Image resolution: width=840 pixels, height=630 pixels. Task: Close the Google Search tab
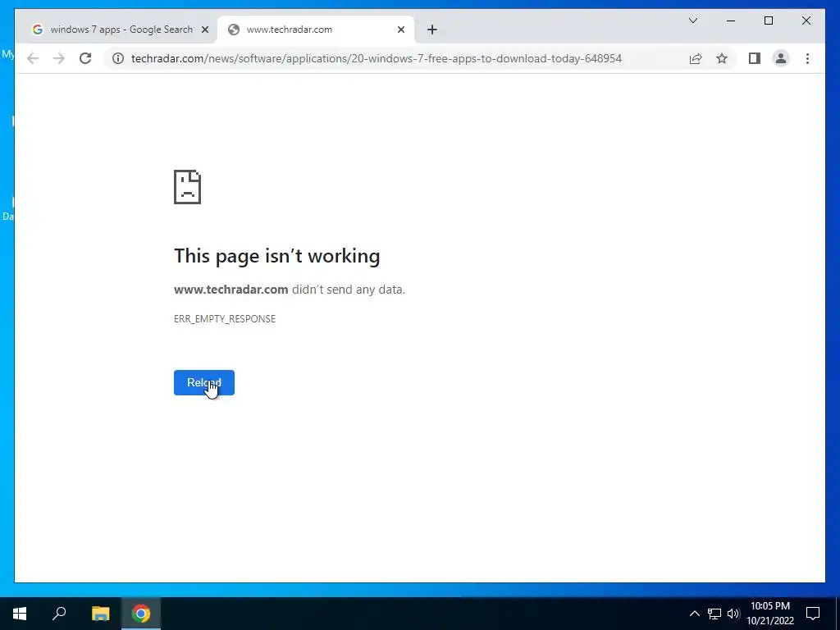pyautogui.click(x=204, y=30)
